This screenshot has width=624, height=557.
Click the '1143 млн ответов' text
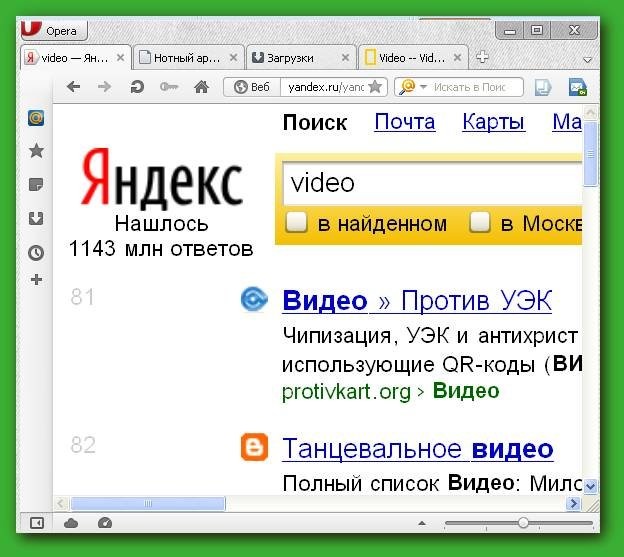pos(161,249)
